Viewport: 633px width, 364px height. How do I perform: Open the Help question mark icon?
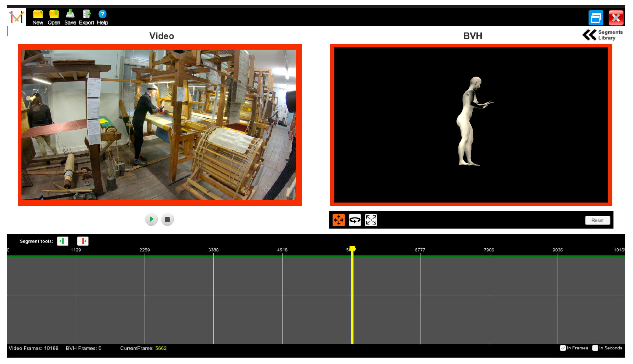coord(102,14)
